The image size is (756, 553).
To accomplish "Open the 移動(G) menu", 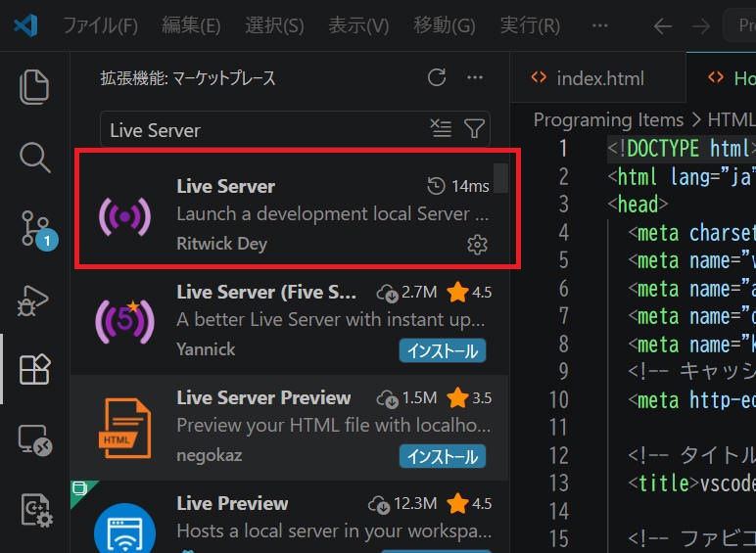I will 444,25.
